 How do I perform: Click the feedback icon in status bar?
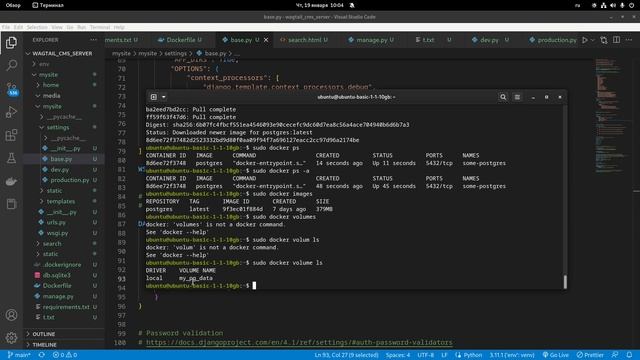(615, 355)
